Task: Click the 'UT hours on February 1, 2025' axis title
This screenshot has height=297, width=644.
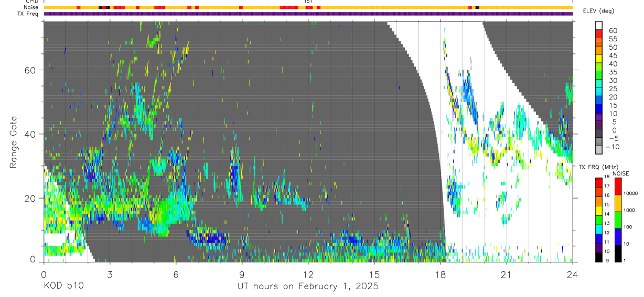Action: point(307,287)
